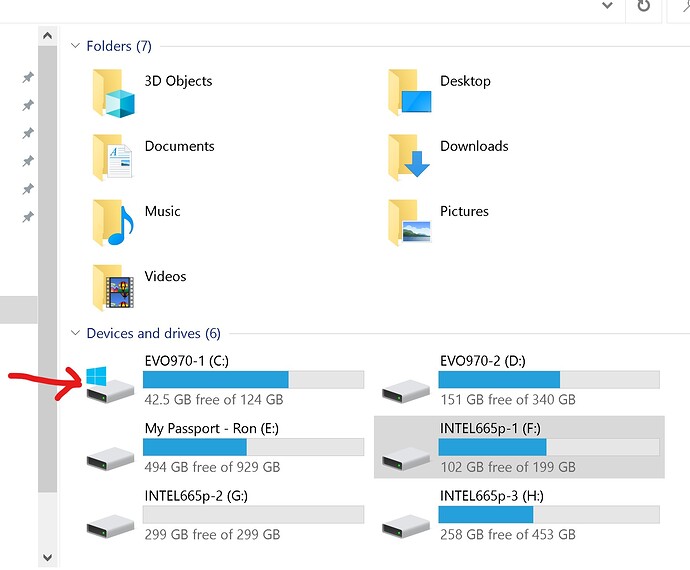Open the Music folder icon
The height and width of the screenshot is (570, 690).
(x=113, y=222)
